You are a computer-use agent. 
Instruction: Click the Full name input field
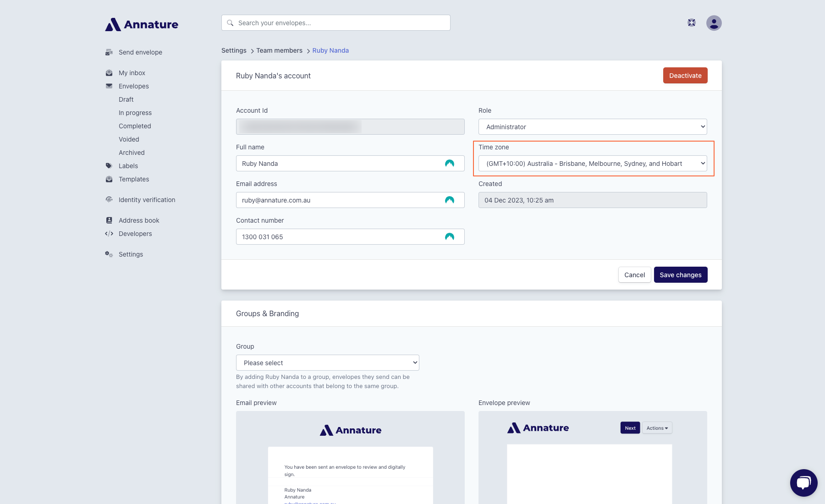point(350,164)
